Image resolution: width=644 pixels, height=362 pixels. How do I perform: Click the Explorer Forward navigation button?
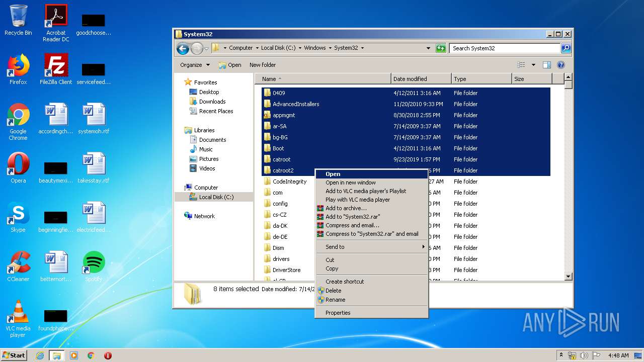tap(197, 48)
